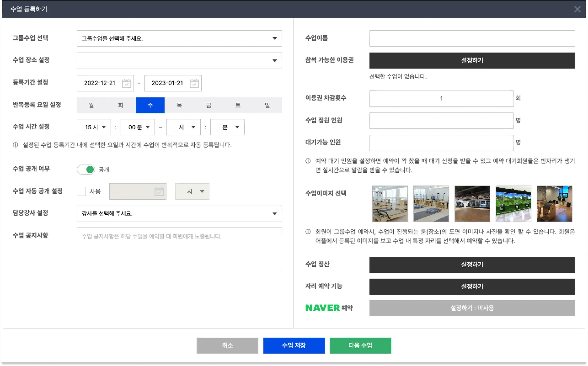This screenshot has height=366, width=588.
Task: Pick the last class image thumbnail
Action: click(554, 204)
